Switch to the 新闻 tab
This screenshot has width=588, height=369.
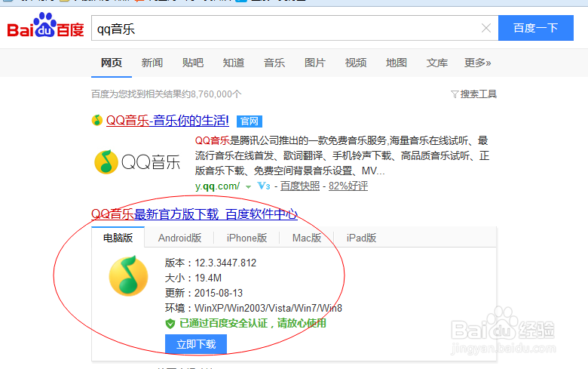coord(152,63)
